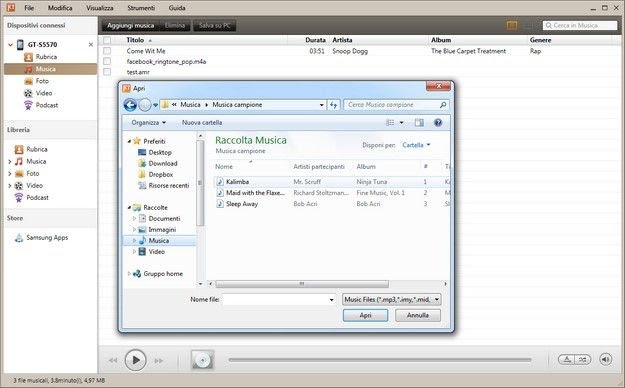Screen dimensions: 625x388
Task: Click forward navigation arrow in dialog
Action: pyautogui.click(x=144, y=105)
